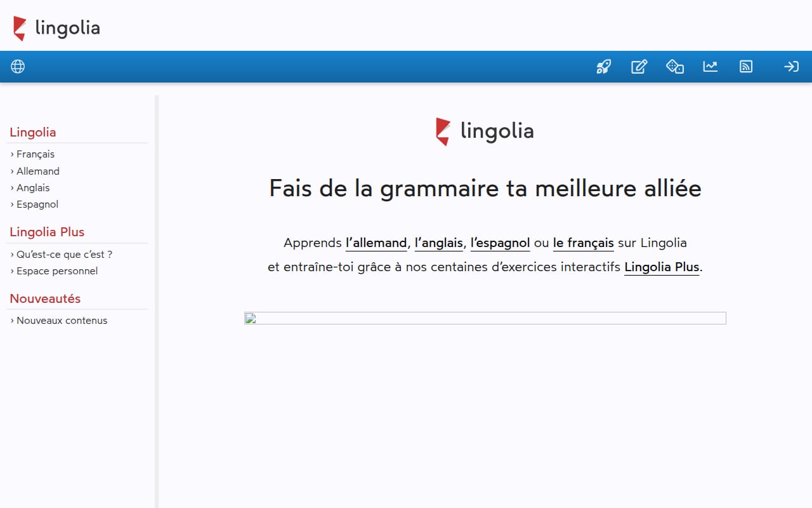This screenshot has height=508, width=812.
Task: Click the RSS feed icon
Action: (746, 66)
